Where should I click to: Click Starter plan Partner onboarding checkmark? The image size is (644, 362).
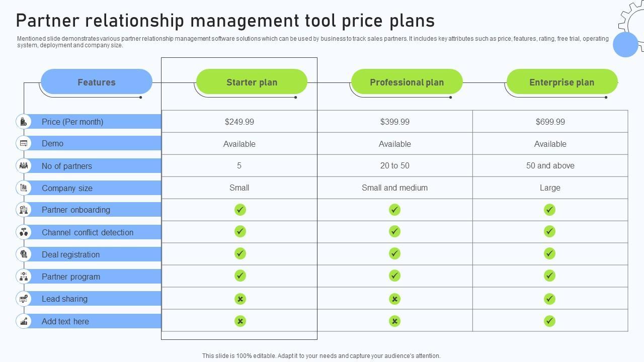coord(240,210)
